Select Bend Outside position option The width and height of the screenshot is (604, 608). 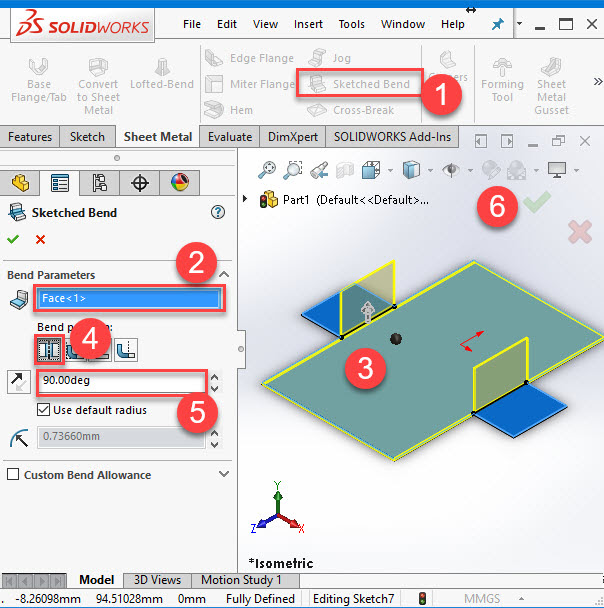[x=126, y=350]
